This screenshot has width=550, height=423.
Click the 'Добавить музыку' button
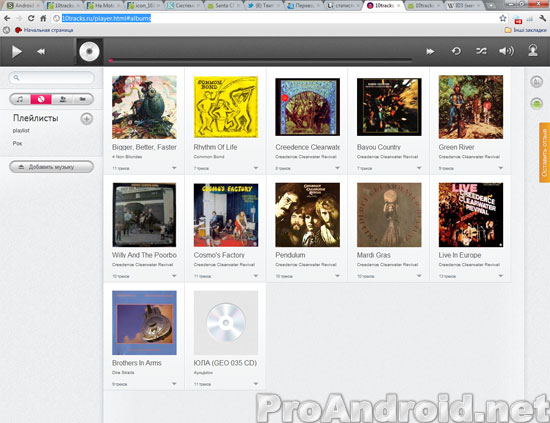tap(52, 167)
